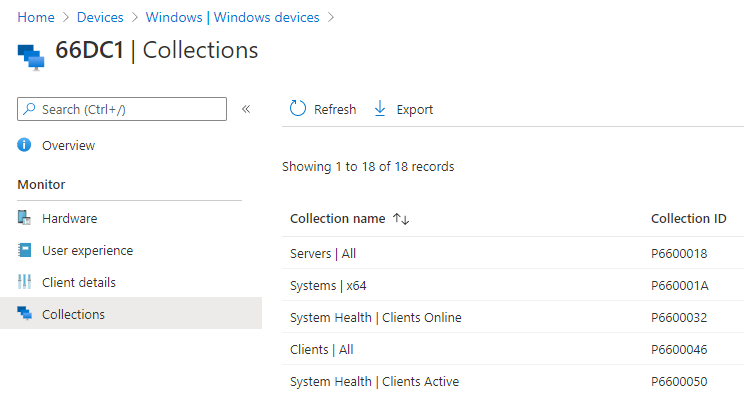Click the Client details icon
Screen dimensions: 744x396
24,282
